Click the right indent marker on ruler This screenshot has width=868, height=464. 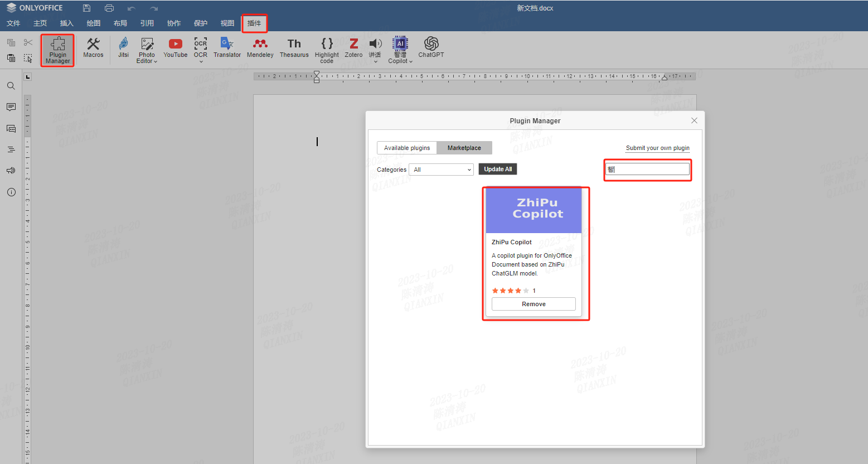coord(665,78)
